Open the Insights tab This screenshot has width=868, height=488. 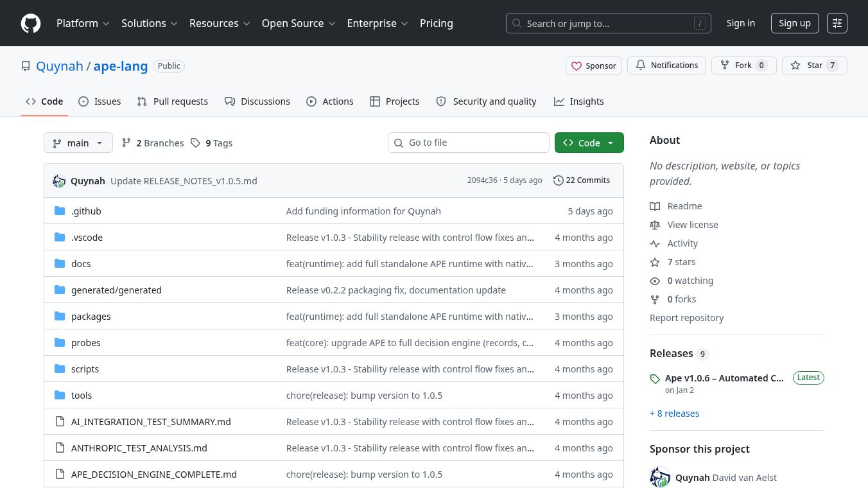[x=579, y=101]
